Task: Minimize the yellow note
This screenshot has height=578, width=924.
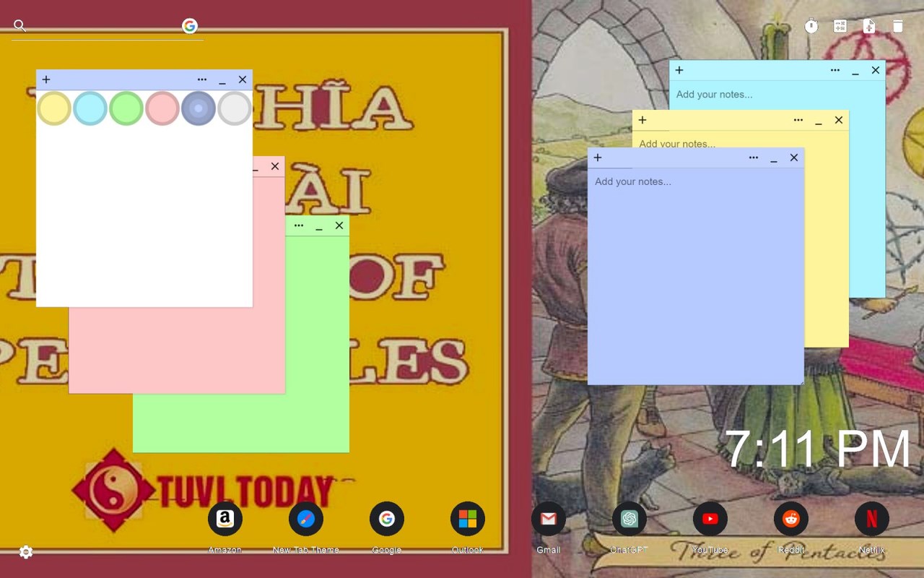Action: coord(819,121)
